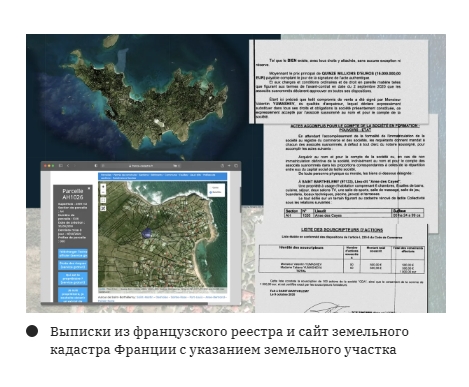
Task: Close the Parcelle AH1026 info panel
Action: [89, 188]
